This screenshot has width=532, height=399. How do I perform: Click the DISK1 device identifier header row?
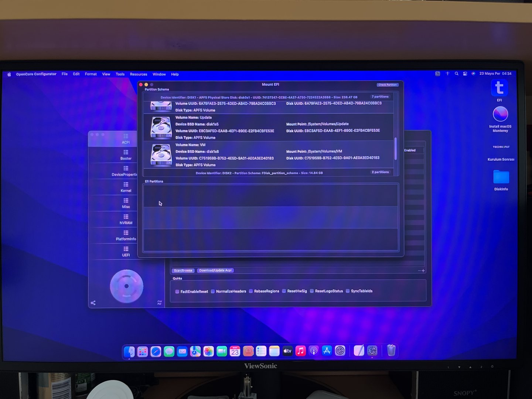pos(268,97)
